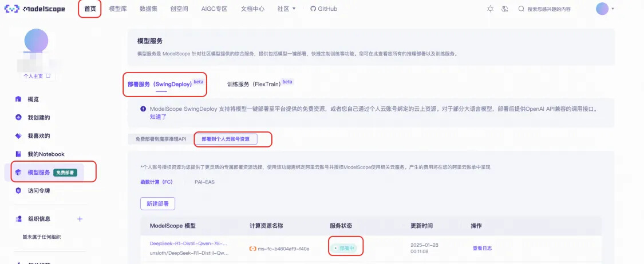Screen dimensions: 644x264
Task: Open the AIGC专区 nav item
Action: coord(215,9)
